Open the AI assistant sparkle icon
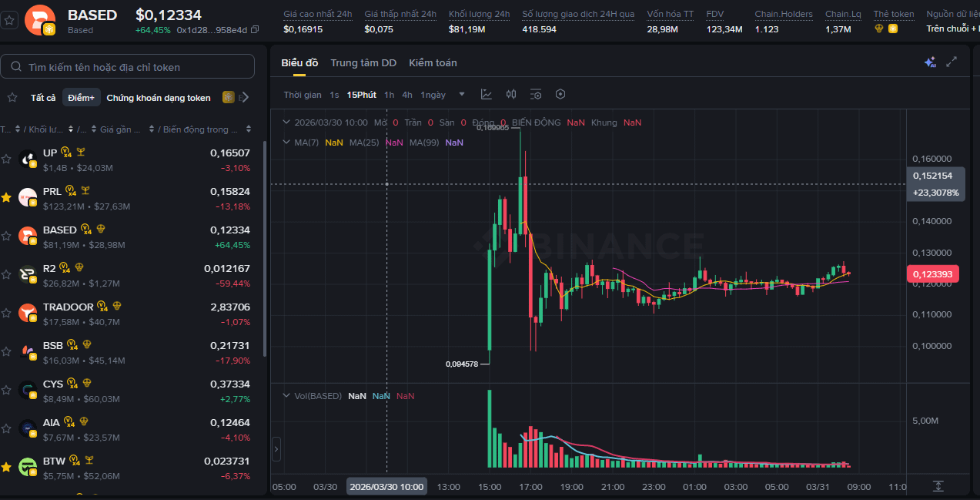The width and height of the screenshot is (980, 500). (930, 62)
